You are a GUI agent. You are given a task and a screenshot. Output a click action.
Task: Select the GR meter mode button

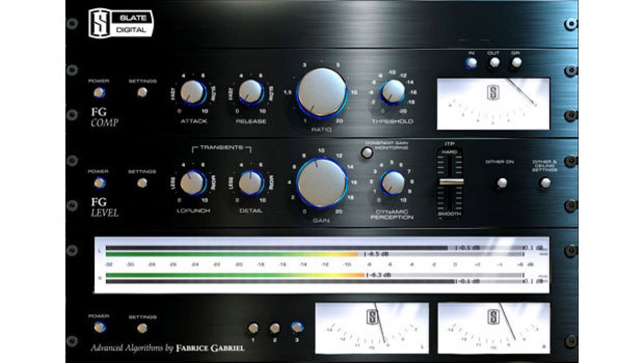pyautogui.click(x=517, y=62)
